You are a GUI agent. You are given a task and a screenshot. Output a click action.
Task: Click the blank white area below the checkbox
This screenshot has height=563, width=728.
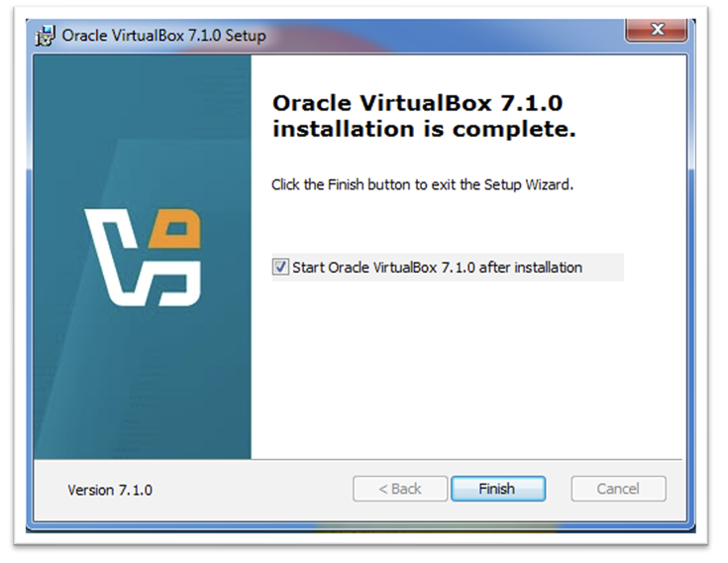[466, 367]
